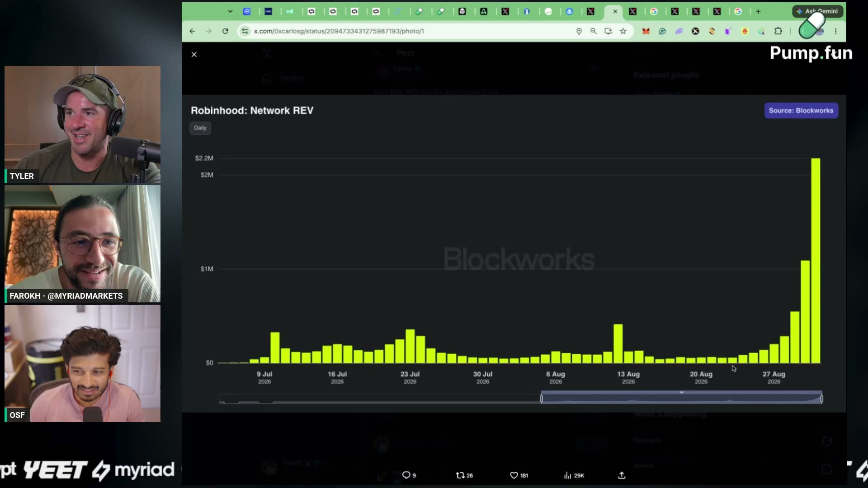This screenshot has height=488, width=868.
Task: Click the right handle of chart range slider
Action: point(821,399)
